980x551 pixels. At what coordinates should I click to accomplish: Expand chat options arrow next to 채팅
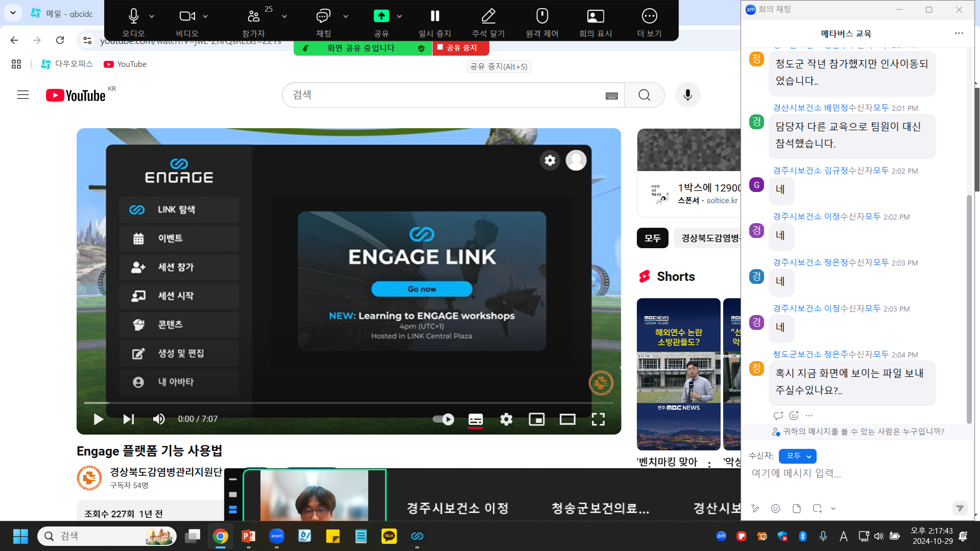[346, 16]
